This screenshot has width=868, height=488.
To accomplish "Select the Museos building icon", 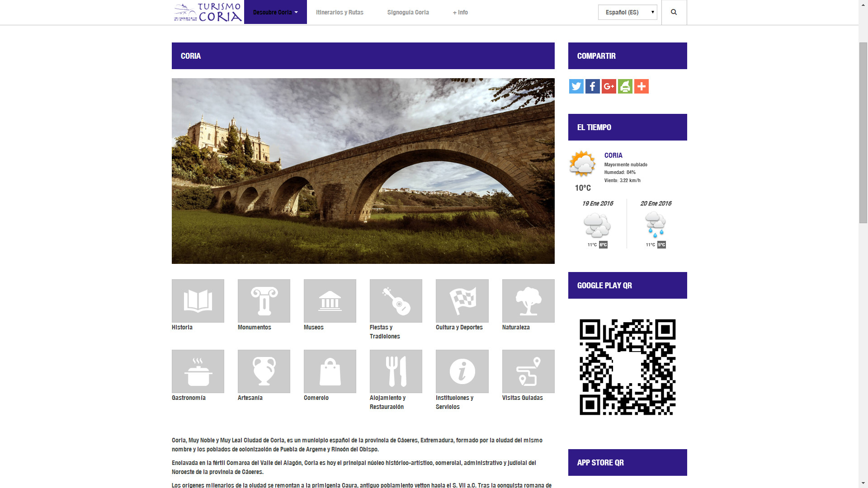I will point(330,300).
